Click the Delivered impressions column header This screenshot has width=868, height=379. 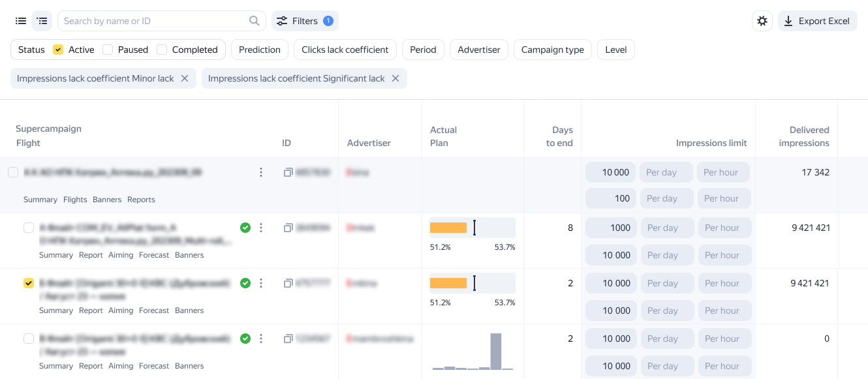pos(804,136)
